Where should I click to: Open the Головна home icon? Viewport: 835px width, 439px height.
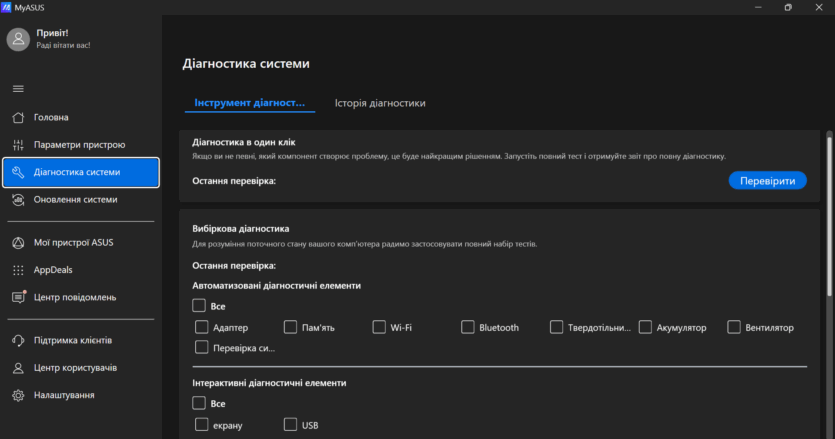tap(18, 117)
